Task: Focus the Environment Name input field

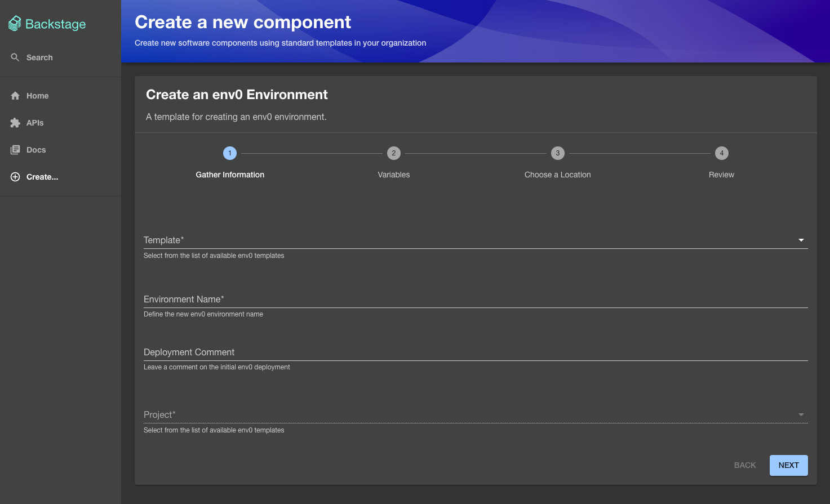Action: pos(476,299)
